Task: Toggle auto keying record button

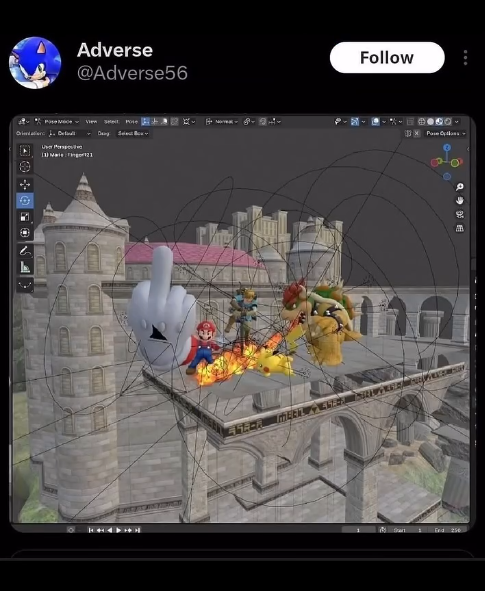Action: [x=70, y=530]
